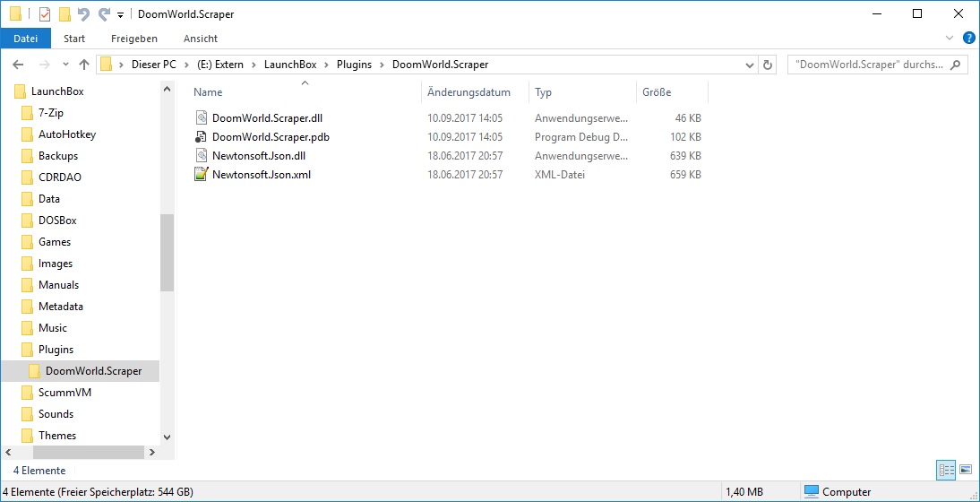This screenshot has width=980, height=502.
Task: Refresh the current folder view
Action: [768, 65]
